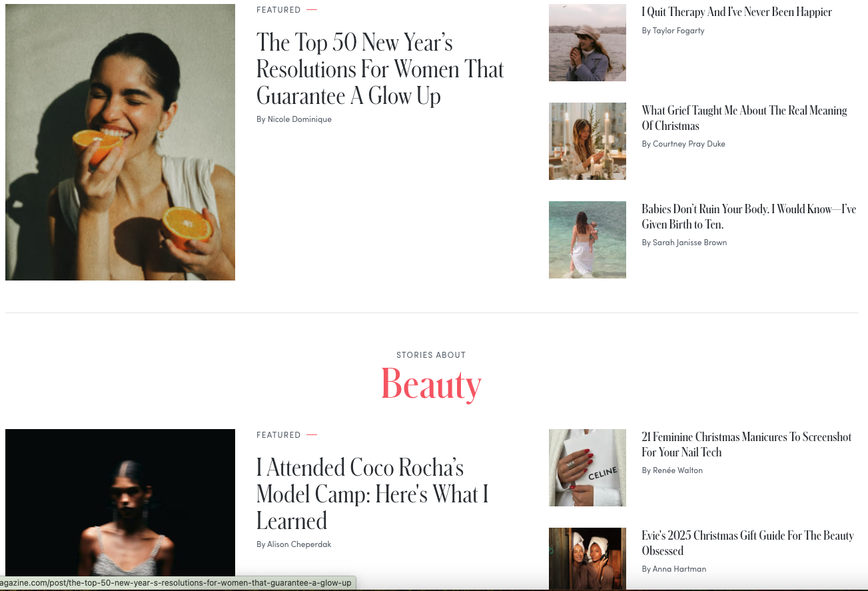Click the woman in hat by water thumbnail

point(588,43)
